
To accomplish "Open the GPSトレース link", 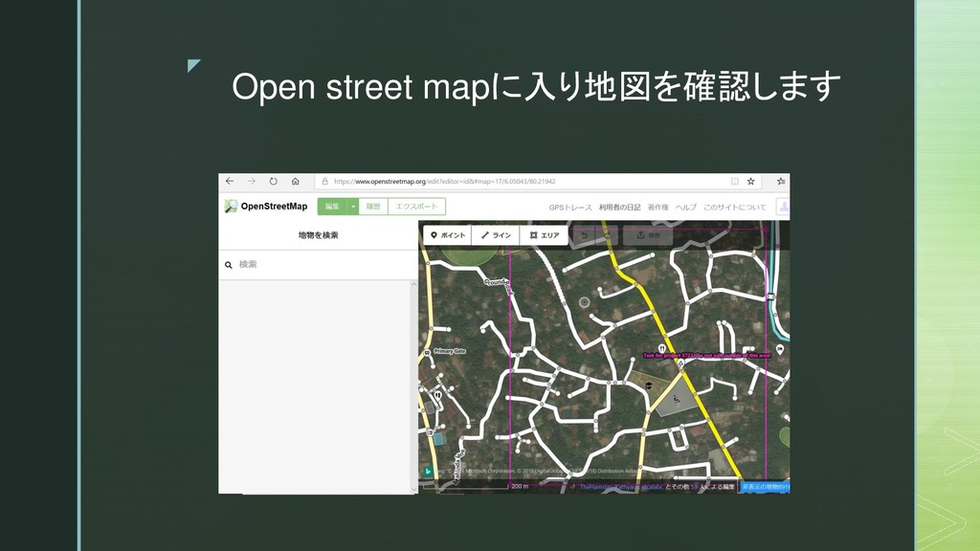I will (x=570, y=208).
